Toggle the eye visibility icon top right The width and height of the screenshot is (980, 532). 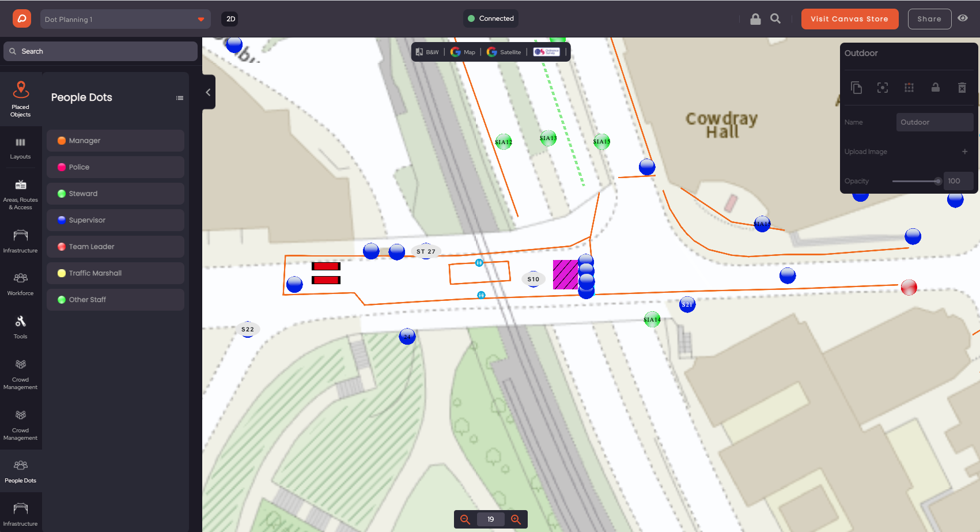pyautogui.click(x=962, y=18)
